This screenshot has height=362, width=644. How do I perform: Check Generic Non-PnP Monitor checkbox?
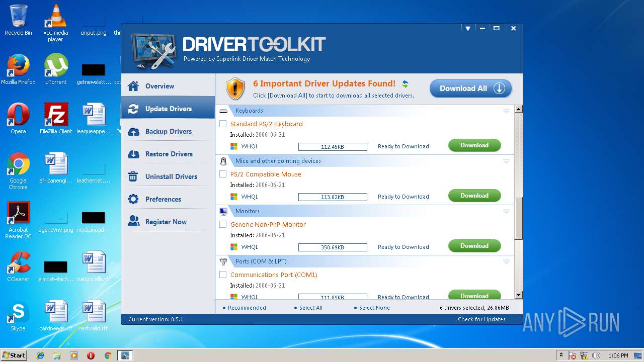click(223, 224)
